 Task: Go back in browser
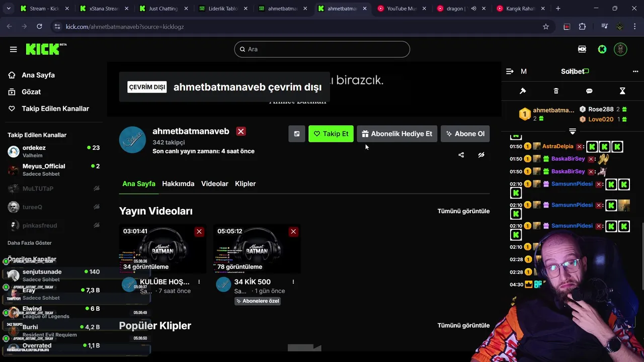tap(10, 27)
